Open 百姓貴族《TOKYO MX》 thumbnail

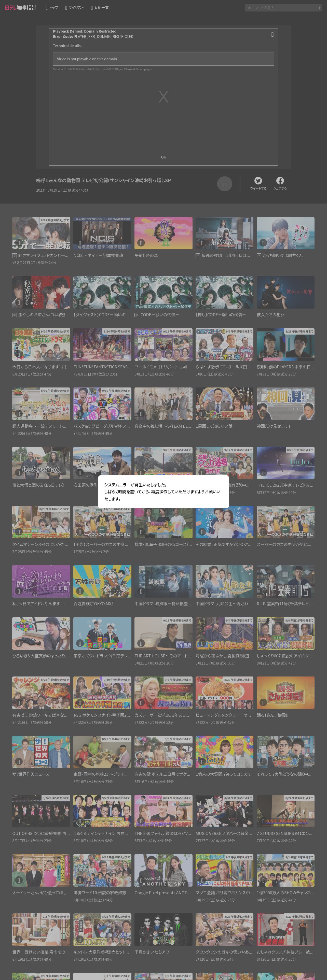click(102, 581)
